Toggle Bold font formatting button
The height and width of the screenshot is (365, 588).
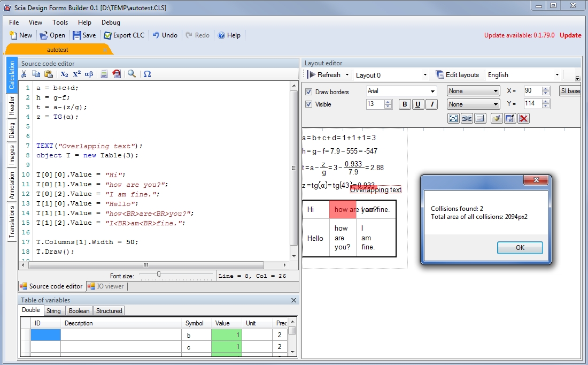tap(405, 104)
